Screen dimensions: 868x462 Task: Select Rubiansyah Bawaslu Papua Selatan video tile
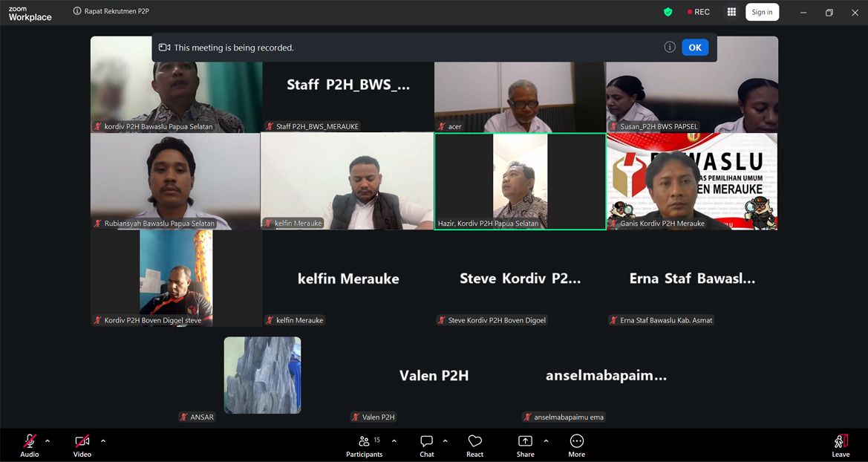point(175,181)
